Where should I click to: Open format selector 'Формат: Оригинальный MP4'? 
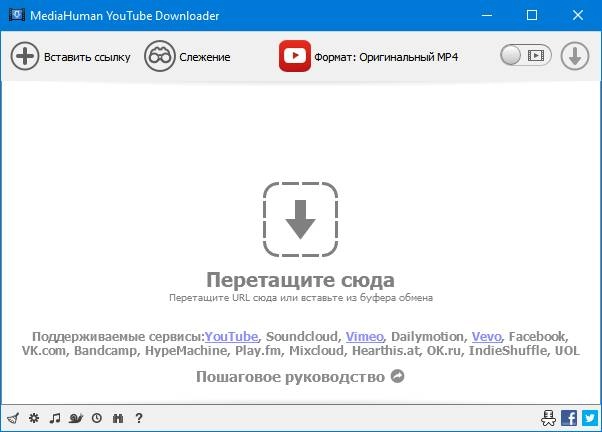click(x=386, y=57)
